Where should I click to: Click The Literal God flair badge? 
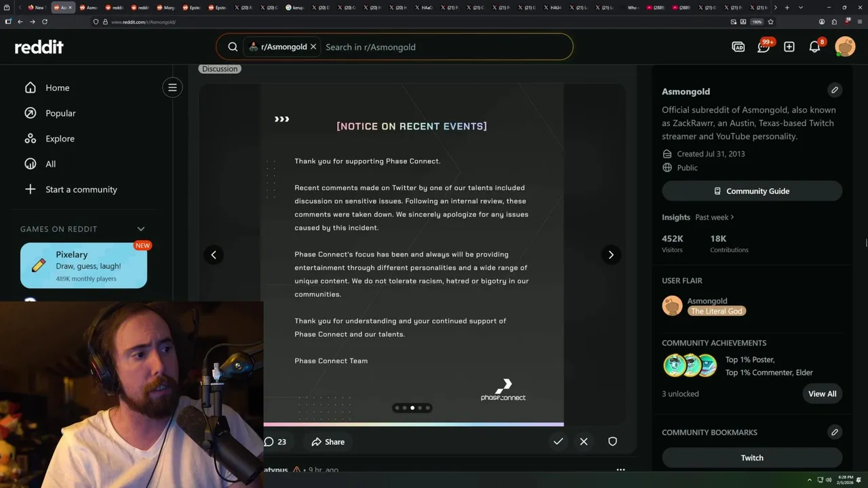point(717,311)
